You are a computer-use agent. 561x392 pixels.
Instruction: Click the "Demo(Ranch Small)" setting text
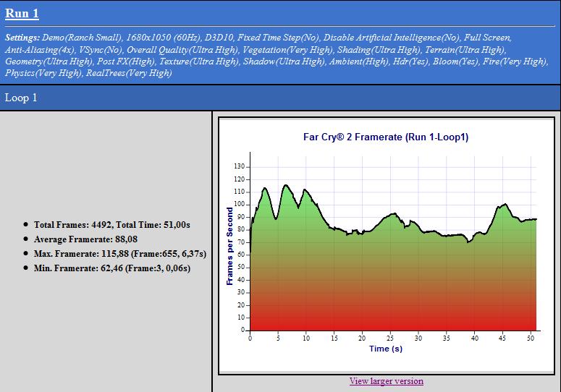82,38
